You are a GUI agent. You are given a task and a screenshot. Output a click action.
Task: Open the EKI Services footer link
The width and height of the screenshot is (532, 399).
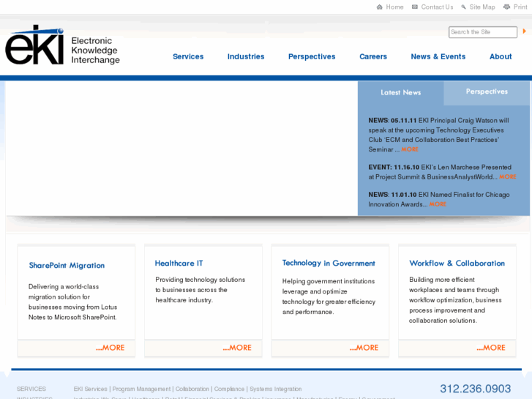point(90,389)
